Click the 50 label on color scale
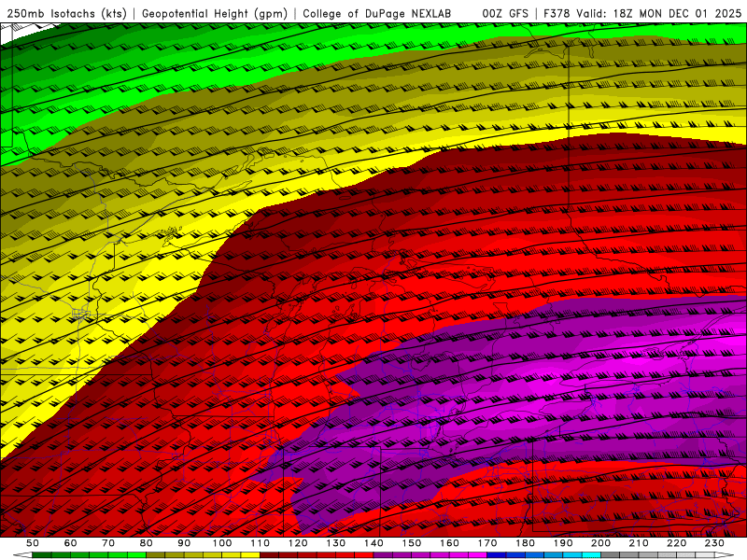Image resolution: width=747 pixels, height=560 pixels. 33,543
